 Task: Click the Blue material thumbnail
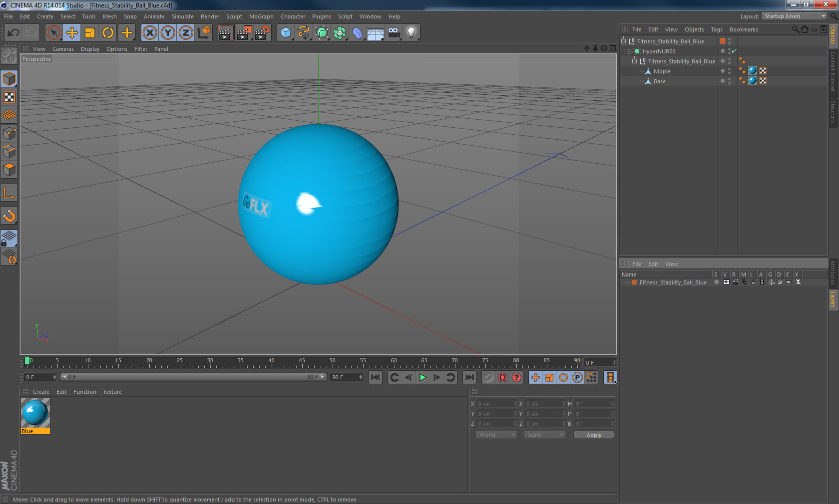coord(35,413)
